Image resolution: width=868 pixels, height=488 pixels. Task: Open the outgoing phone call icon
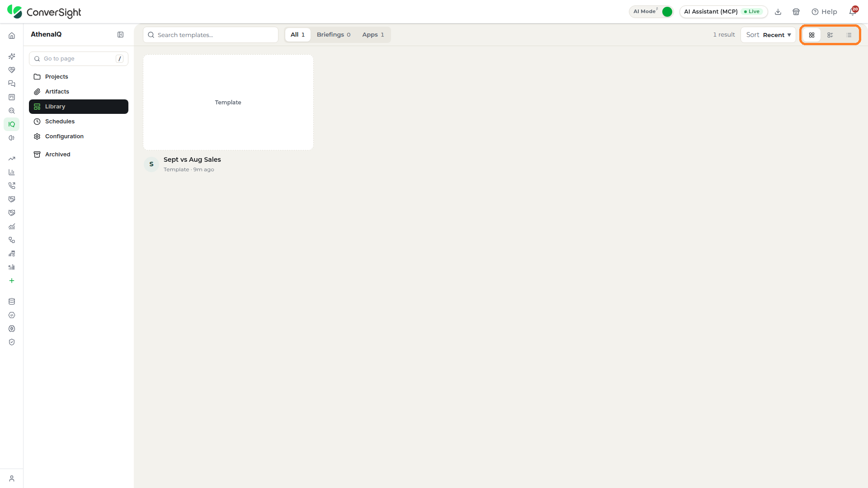(12, 186)
